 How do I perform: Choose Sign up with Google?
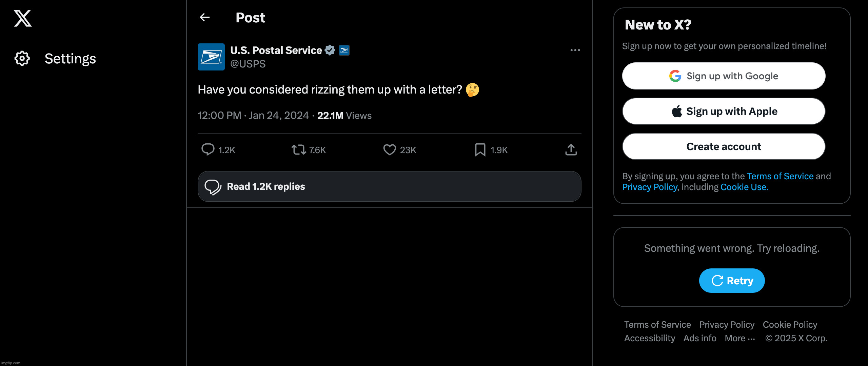click(x=724, y=76)
